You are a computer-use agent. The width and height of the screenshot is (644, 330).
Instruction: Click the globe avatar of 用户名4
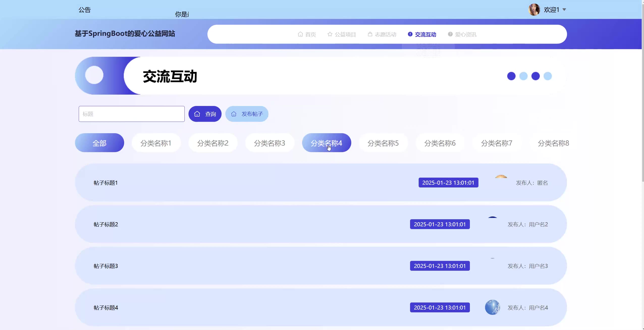click(492, 307)
